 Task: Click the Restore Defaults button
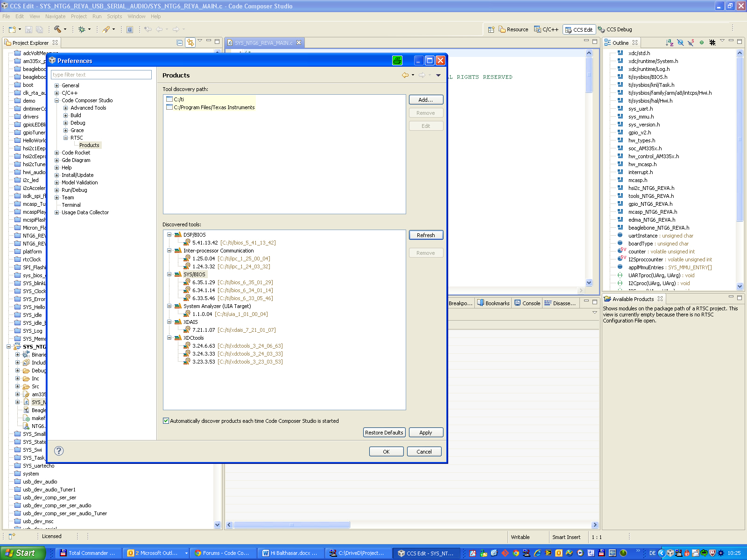coord(384,433)
